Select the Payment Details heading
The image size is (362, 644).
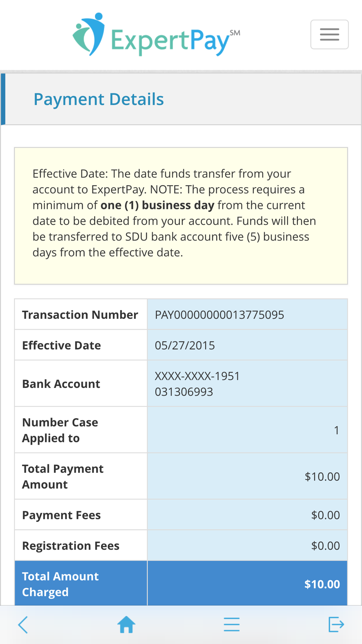coord(98,99)
